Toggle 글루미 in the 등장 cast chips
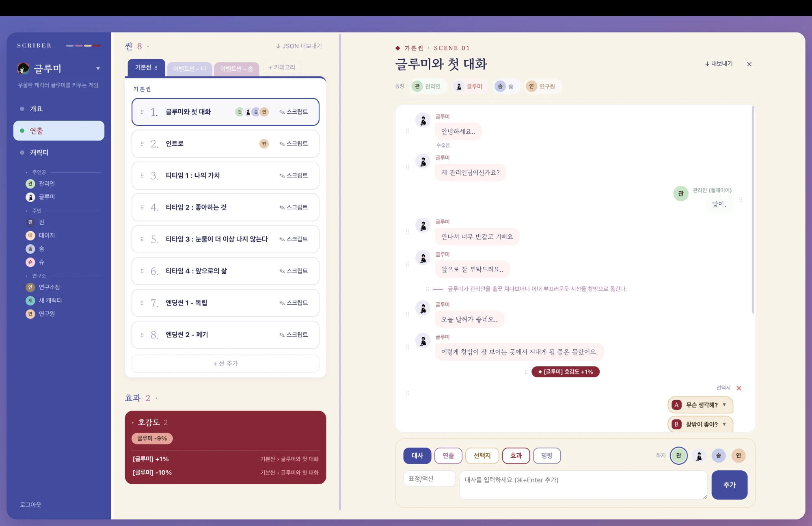This screenshot has height=526, width=812. [x=470, y=87]
